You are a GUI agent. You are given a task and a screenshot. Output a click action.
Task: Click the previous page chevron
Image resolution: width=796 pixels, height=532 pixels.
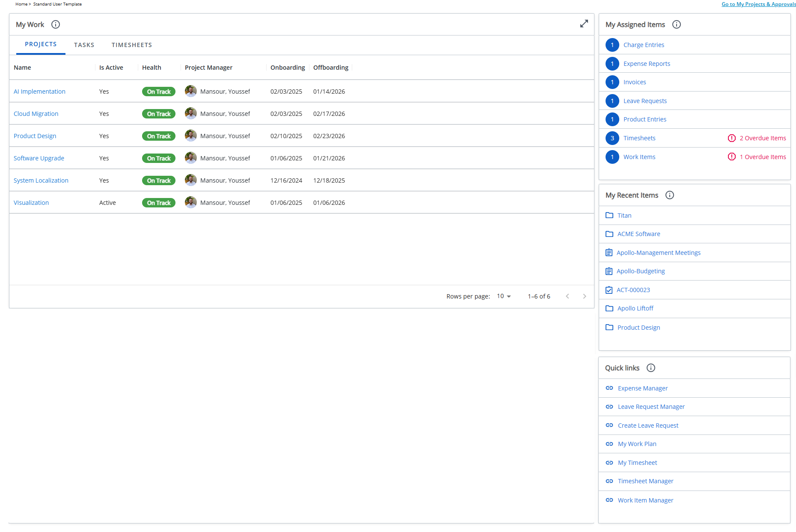[567, 296]
